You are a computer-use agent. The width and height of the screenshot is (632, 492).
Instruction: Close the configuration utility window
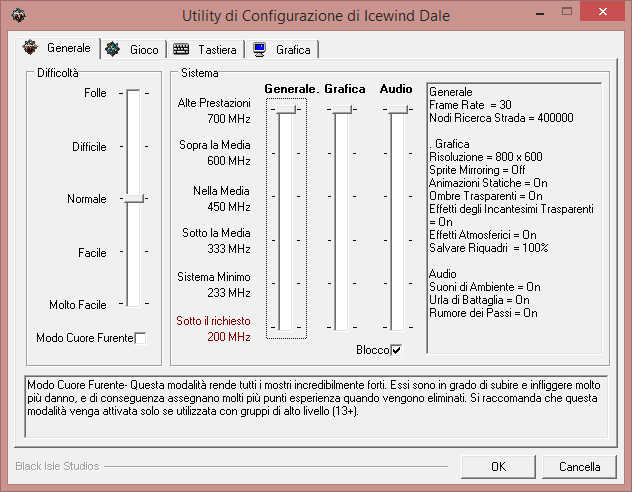[x=603, y=11]
